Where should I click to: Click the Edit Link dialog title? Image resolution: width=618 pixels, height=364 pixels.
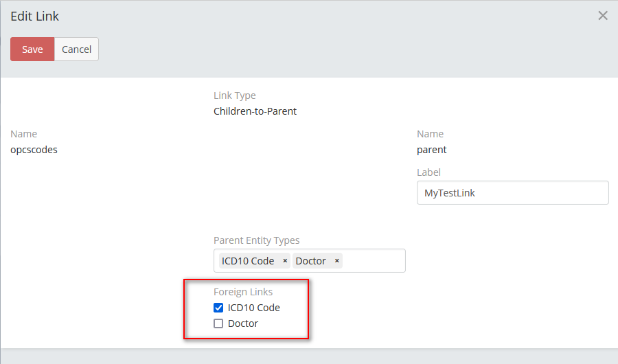coord(34,16)
